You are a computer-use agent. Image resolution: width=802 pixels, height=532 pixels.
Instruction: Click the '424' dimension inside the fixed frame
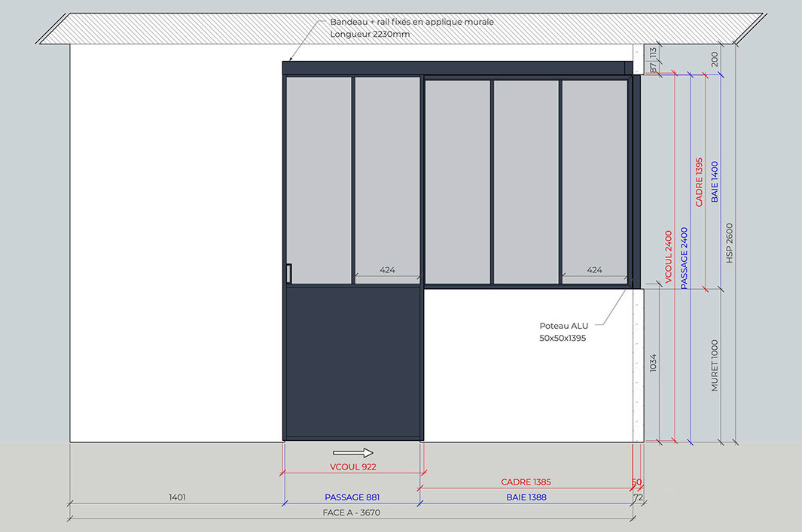[x=594, y=270]
